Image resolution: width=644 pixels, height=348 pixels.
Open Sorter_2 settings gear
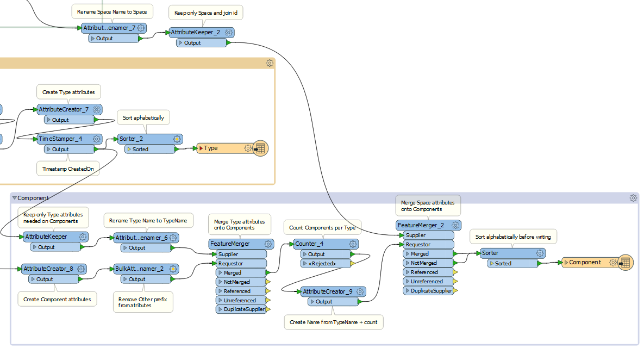177,139
